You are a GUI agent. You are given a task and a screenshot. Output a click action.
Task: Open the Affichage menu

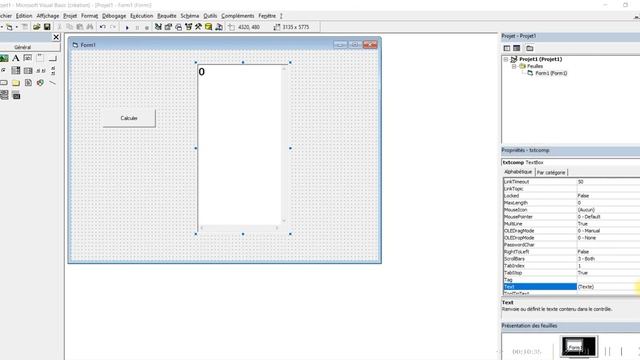point(48,16)
